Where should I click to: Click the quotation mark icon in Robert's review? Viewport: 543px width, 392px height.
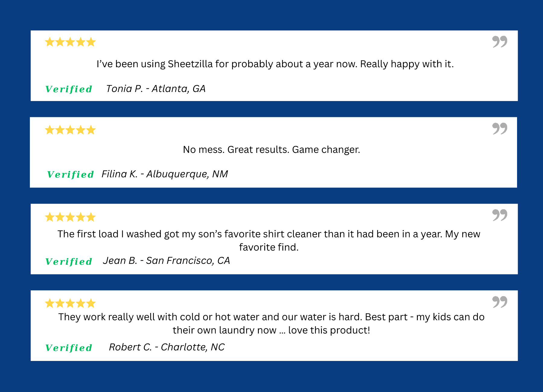500,302
